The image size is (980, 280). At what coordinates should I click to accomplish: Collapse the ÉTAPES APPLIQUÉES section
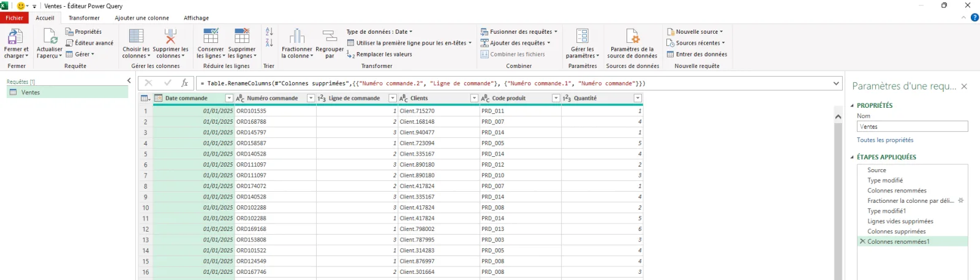coord(852,157)
